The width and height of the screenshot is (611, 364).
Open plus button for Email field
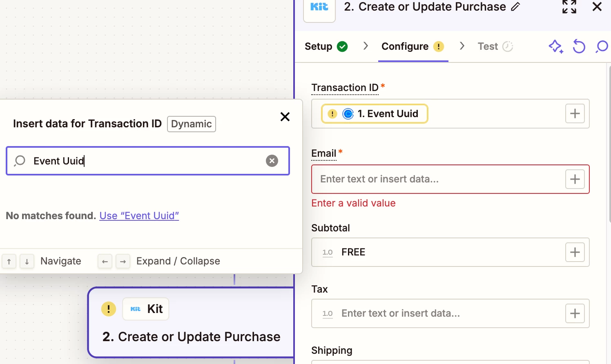[x=575, y=179]
